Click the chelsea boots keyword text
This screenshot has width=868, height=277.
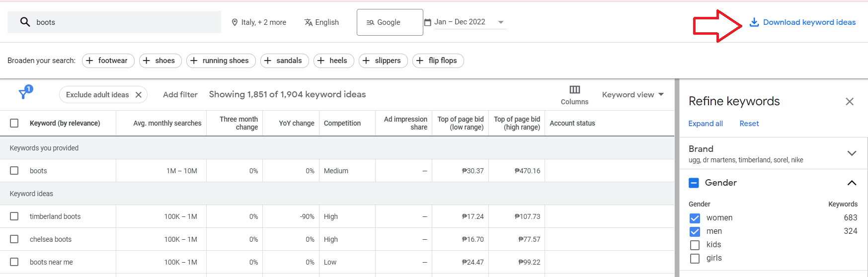pyautogui.click(x=51, y=239)
